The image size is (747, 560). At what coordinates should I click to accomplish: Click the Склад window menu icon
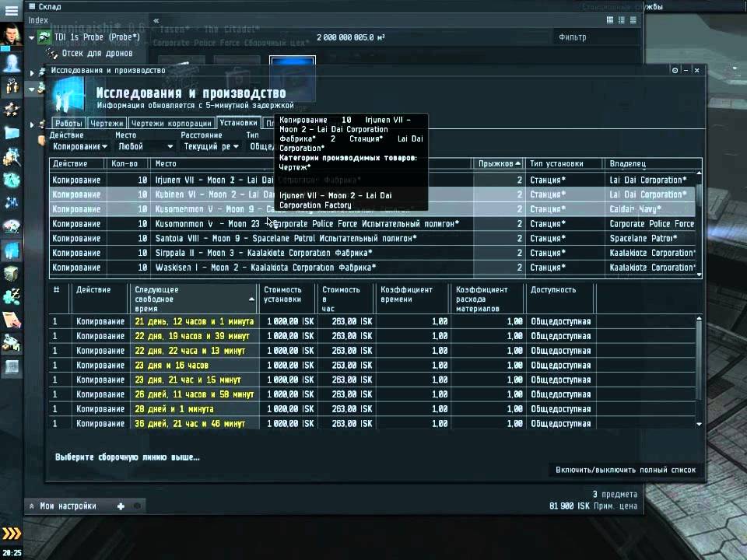(x=32, y=6)
